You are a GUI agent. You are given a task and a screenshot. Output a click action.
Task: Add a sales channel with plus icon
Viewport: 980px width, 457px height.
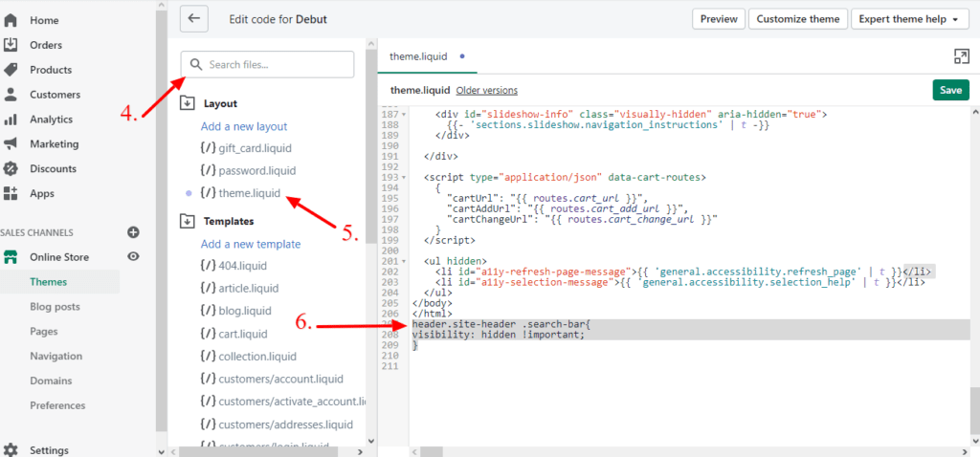(133, 232)
